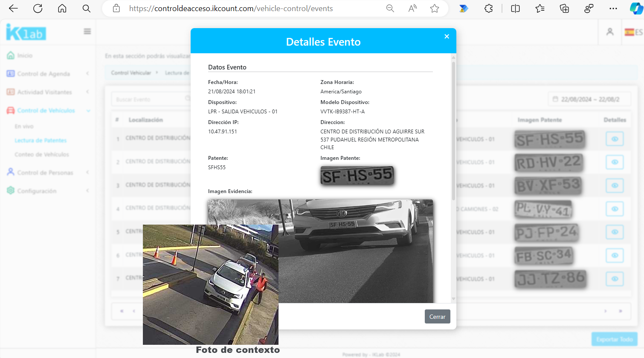Select device model VVTK-IB9387-HT-A text

click(342, 112)
